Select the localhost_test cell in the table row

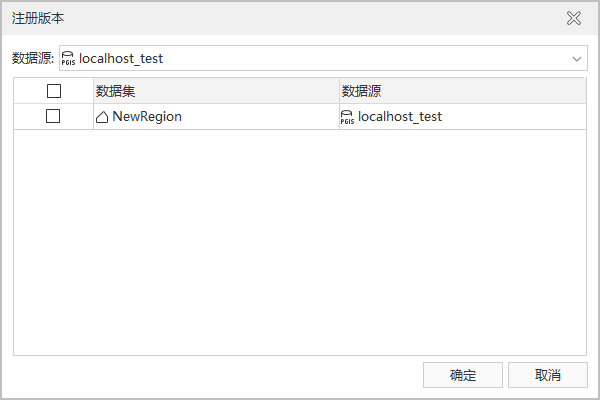(400, 117)
